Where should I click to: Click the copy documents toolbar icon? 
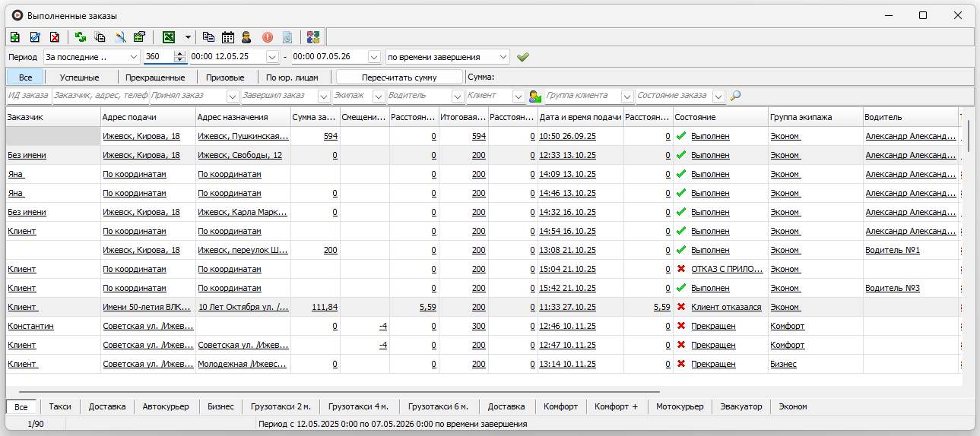point(100,36)
